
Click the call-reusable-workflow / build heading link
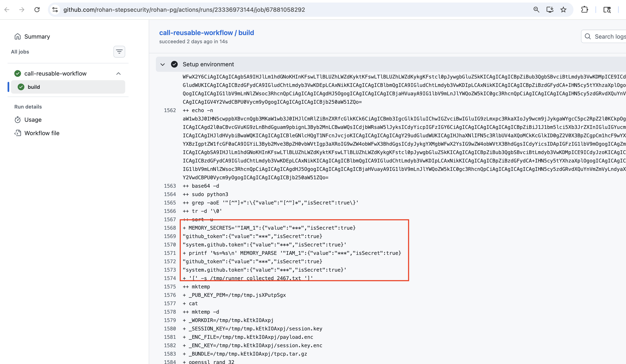(206, 33)
